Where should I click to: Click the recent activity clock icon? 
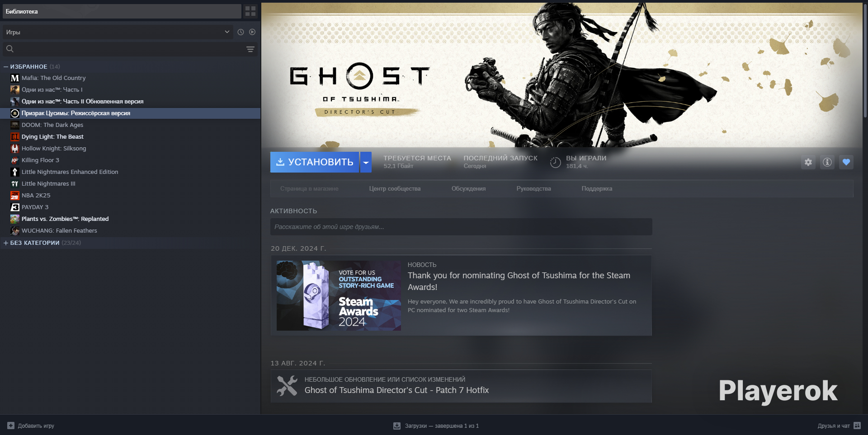pyautogui.click(x=241, y=32)
